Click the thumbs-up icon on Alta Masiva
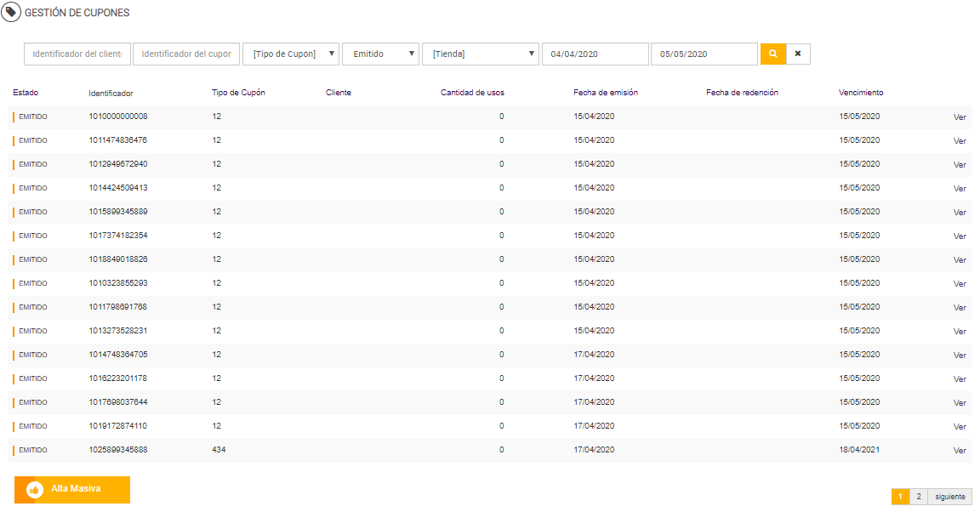The width and height of the screenshot is (980, 512). 35,489
